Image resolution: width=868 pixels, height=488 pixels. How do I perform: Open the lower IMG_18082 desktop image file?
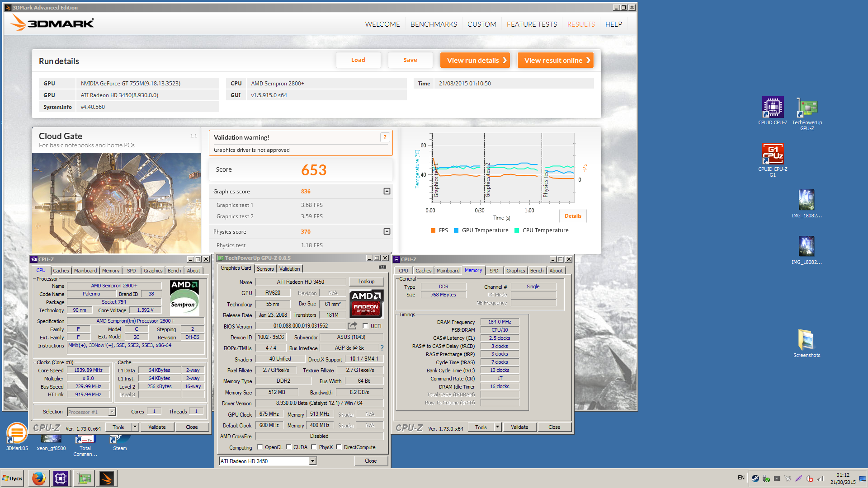coord(807,250)
